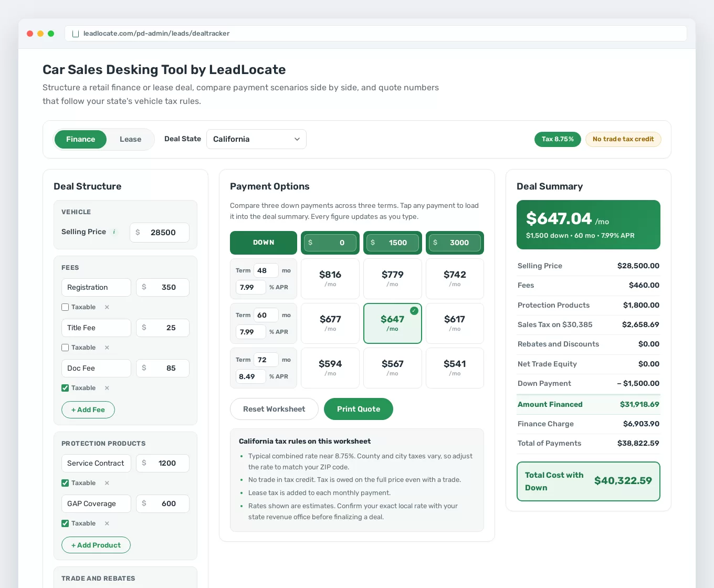The width and height of the screenshot is (714, 588).
Task: Click the Term field showing 48 months
Action: (x=266, y=270)
